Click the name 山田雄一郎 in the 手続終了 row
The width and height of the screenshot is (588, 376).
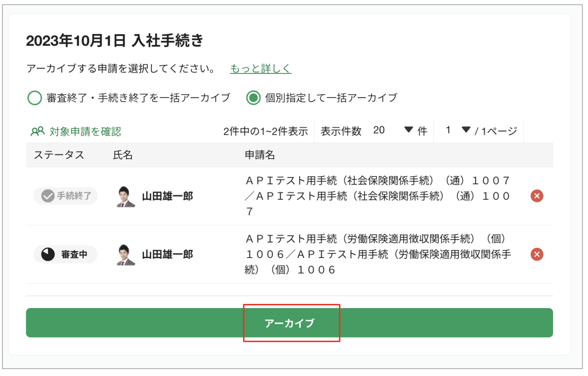167,196
